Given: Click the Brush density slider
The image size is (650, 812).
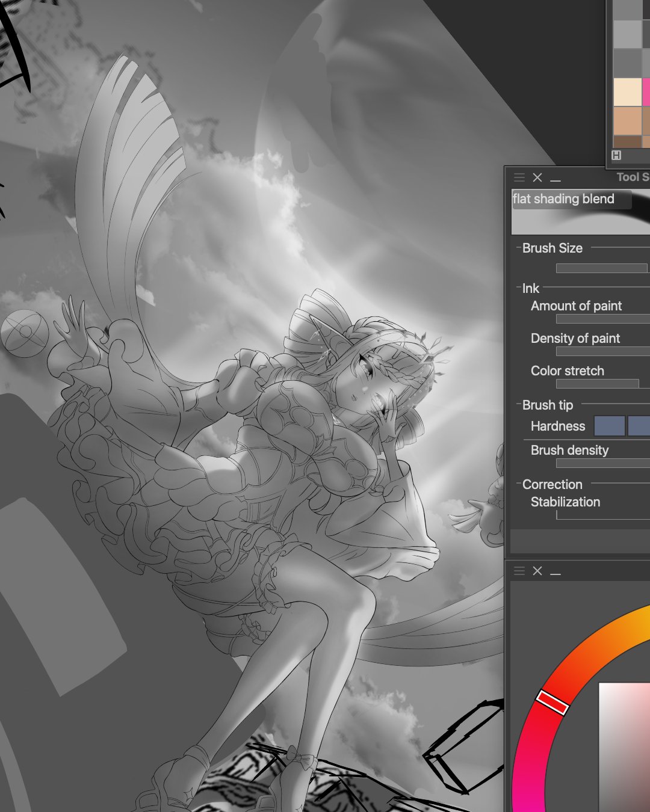Looking at the screenshot, I should pyautogui.click(x=603, y=463).
